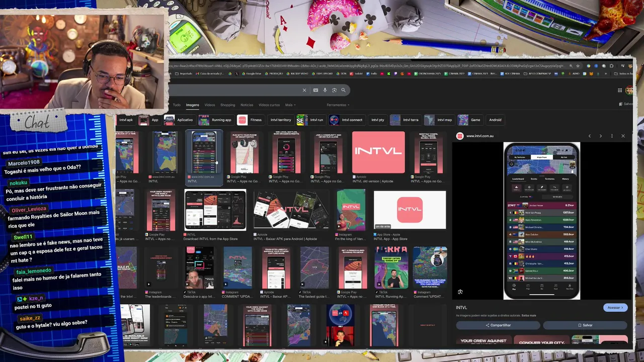Filter images by Running app chip

pos(216,120)
